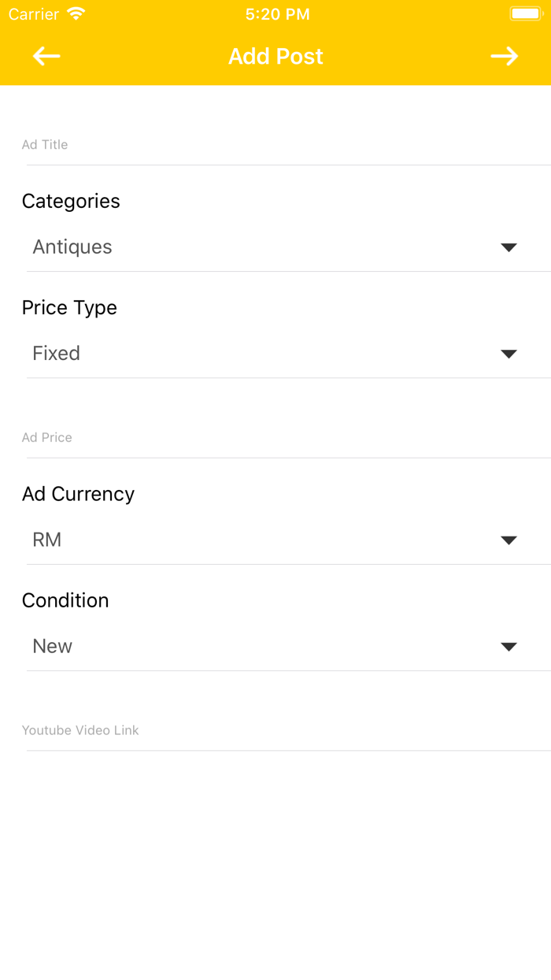Tap the back arrow icon

pyautogui.click(x=46, y=56)
